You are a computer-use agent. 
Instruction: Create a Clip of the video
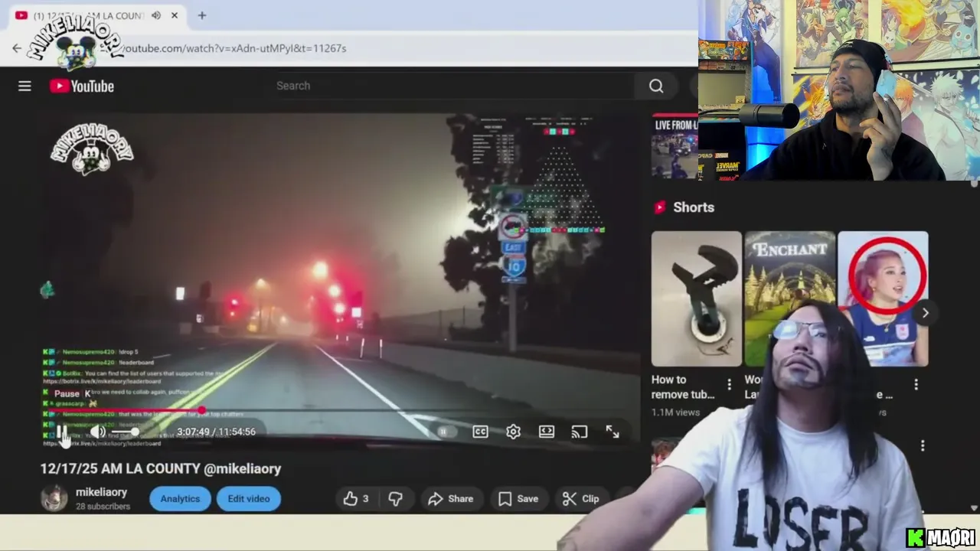(581, 499)
